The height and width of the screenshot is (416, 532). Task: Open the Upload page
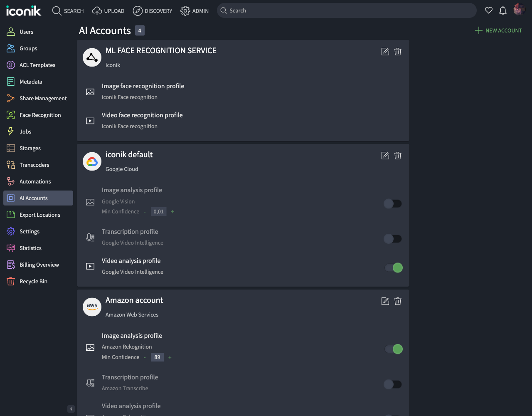(108, 11)
